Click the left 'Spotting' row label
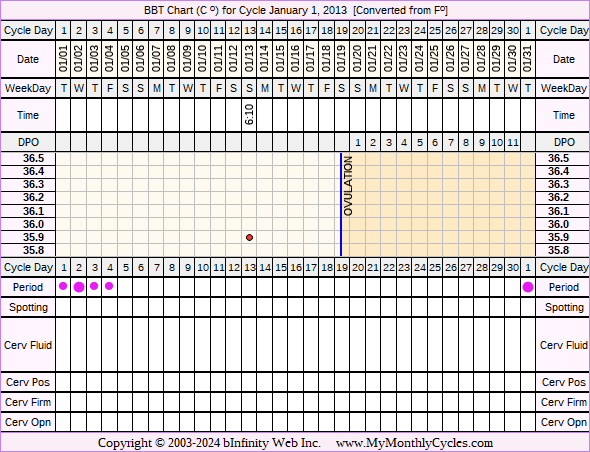590x452 pixels. (29, 307)
